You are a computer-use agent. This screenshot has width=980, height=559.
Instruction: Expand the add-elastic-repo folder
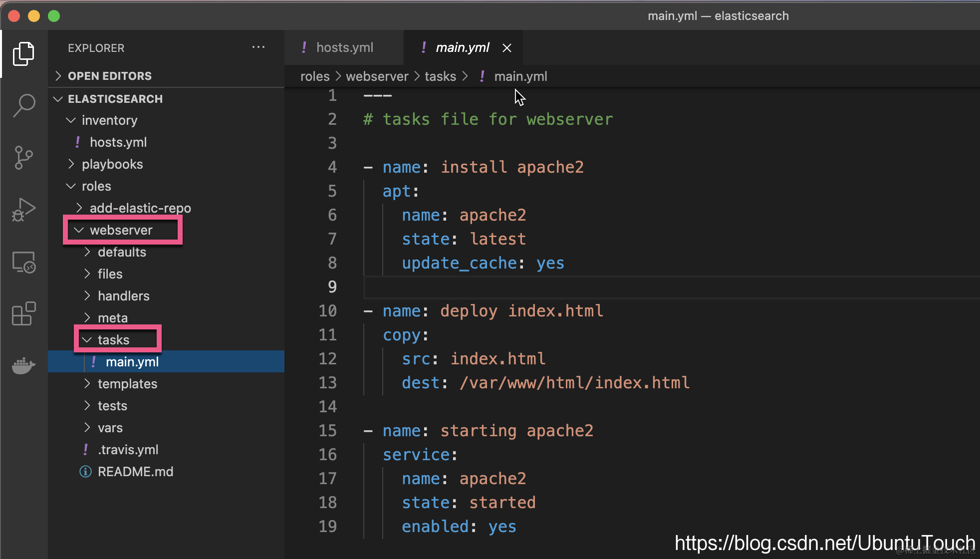pos(140,208)
